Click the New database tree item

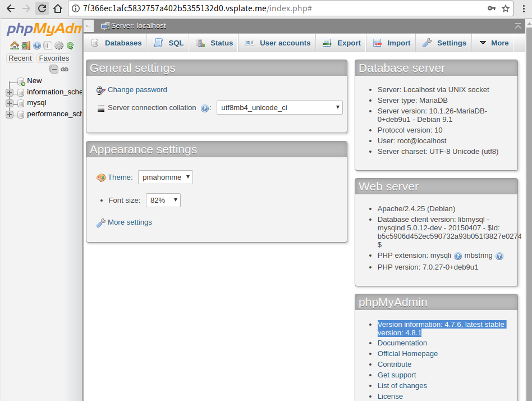34,81
